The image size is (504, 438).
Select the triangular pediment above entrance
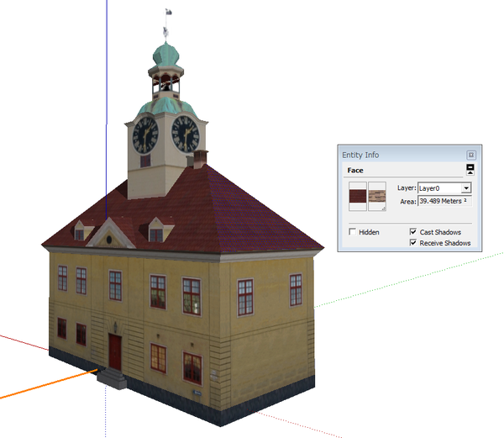coord(110,234)
